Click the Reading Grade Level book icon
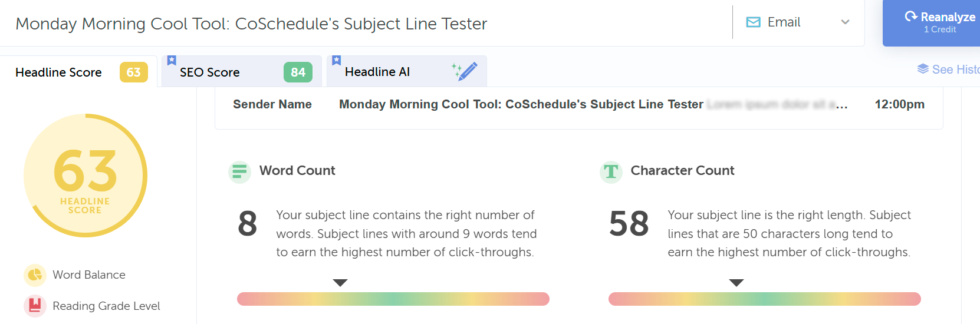 (35, 306)
